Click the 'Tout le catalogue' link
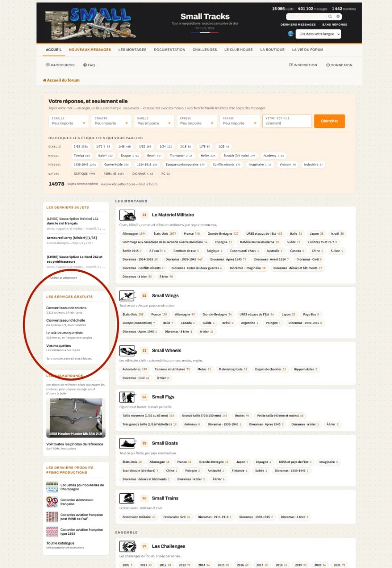Viewport: 392px width, 568px height. coord(60,543)
